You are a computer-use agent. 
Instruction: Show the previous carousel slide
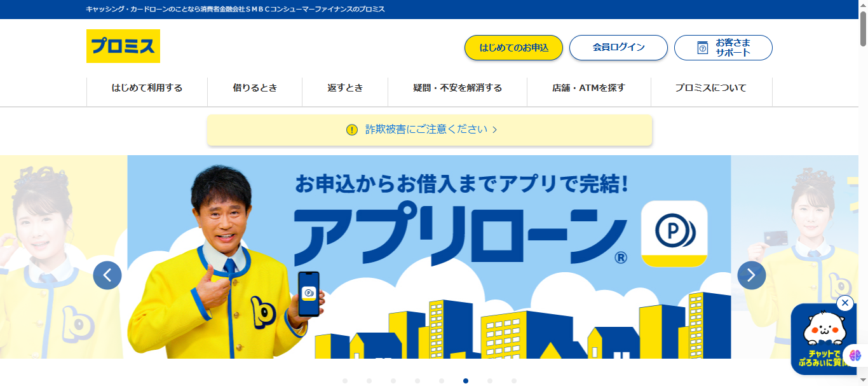click(x=107, y=275)
